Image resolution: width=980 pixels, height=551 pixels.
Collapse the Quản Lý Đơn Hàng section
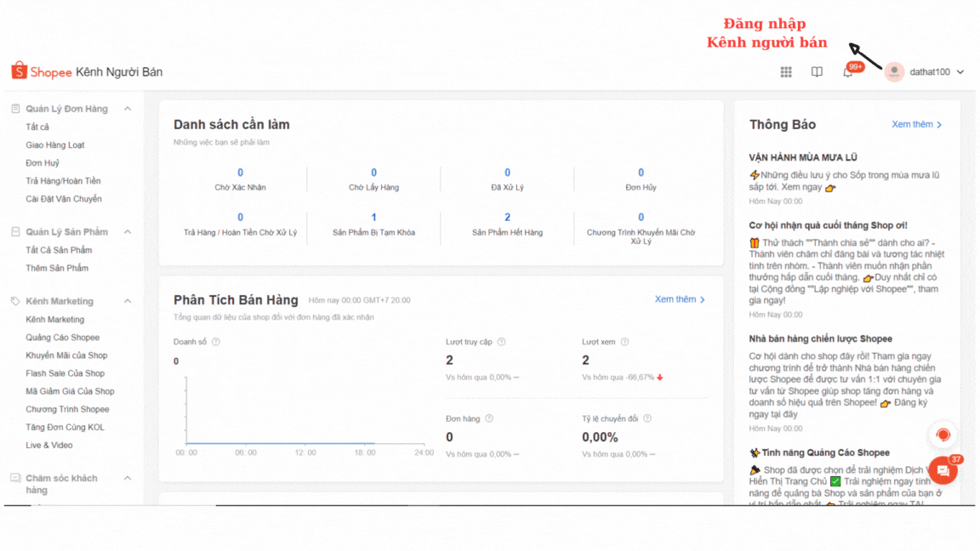pyautogui.click(x=128, y=109)
